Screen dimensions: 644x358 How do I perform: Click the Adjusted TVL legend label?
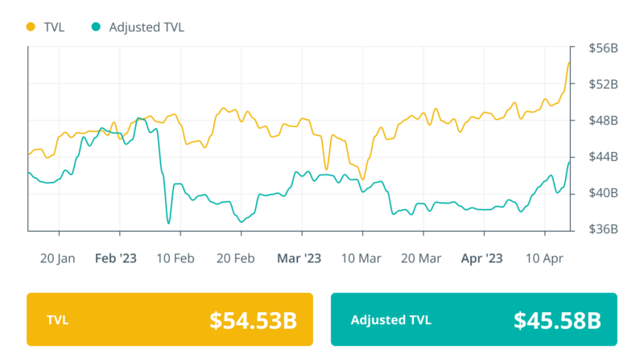[x=147, y=27]
